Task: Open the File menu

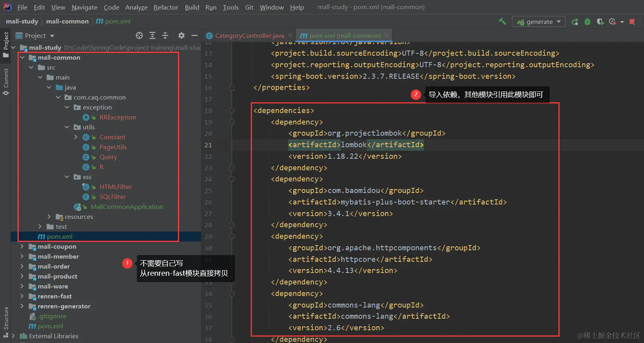Action: click(x=22, y=7)
